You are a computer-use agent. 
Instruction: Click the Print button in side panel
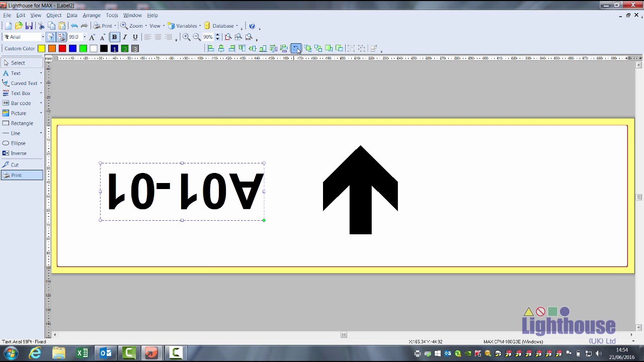coord(22,175)
